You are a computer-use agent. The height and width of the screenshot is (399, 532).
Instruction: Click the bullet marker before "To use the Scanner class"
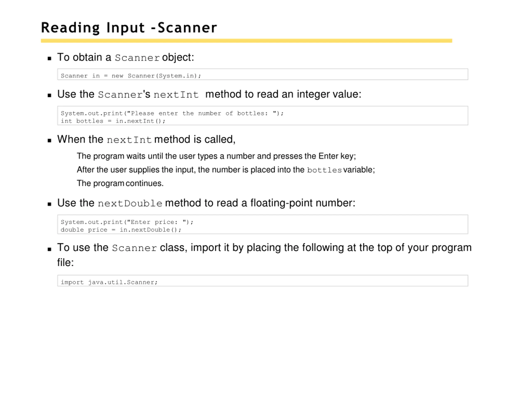click(x=49, y=249)
